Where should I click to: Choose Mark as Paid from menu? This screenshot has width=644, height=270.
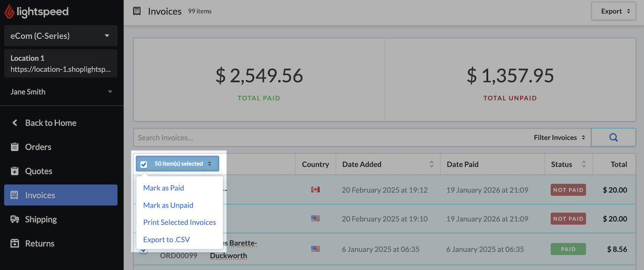pyautogui.click(x=163, y=188)
